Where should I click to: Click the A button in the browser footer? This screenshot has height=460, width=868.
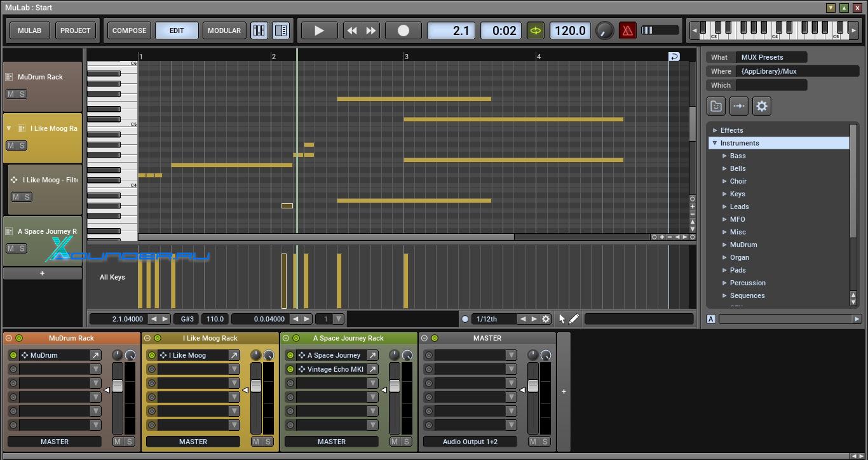point(711,319)
